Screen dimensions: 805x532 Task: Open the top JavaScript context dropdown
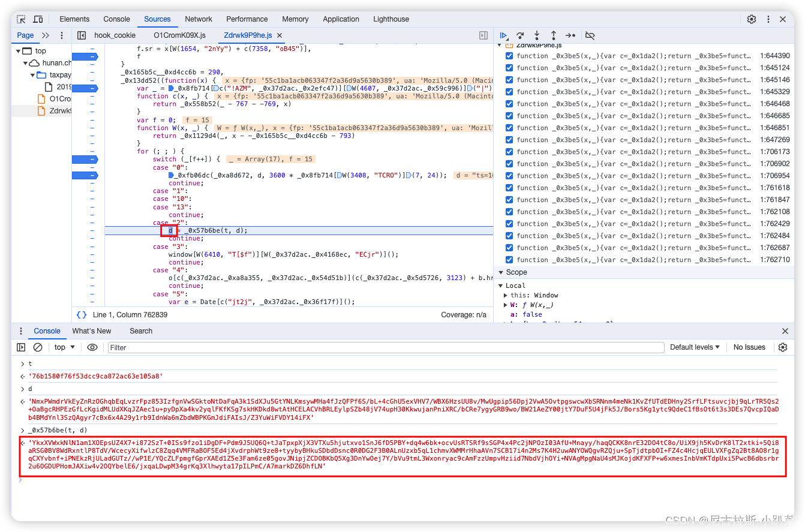pyautogui.click(x=65, y=347)
